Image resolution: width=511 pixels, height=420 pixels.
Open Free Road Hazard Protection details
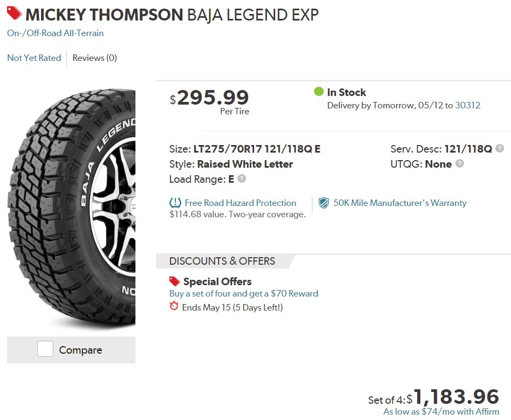(x=241, y=203)
